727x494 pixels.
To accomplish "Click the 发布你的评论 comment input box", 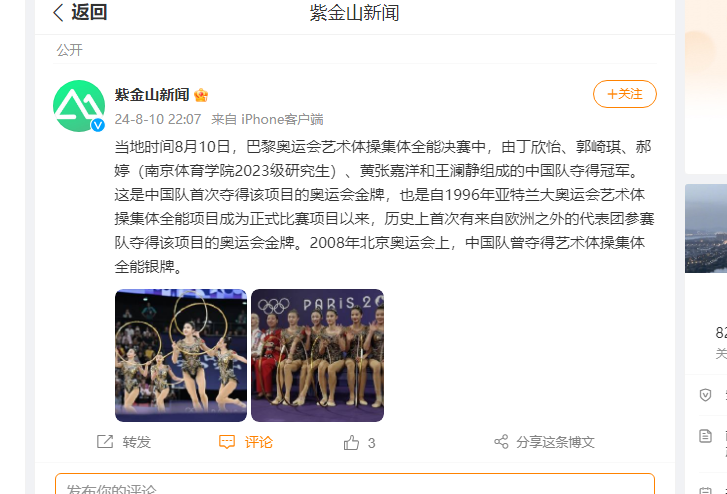I will [355, 484].
